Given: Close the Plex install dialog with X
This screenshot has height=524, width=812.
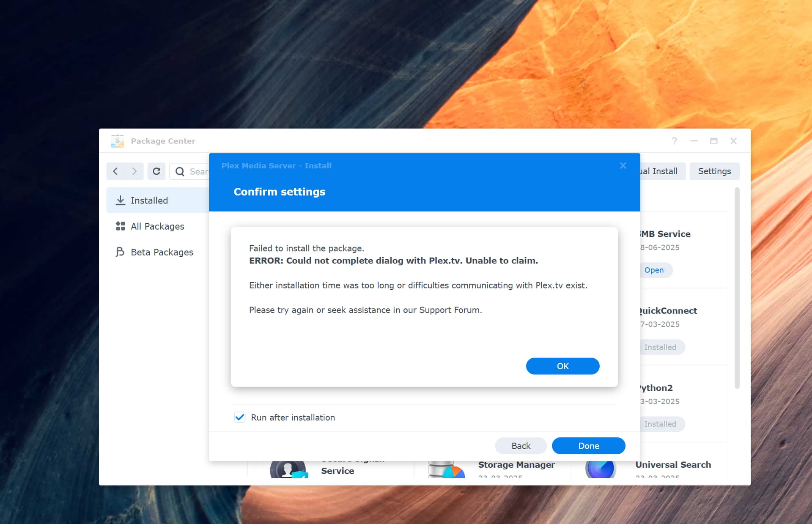Looking at the screenshot, I should tap(623, 165).
